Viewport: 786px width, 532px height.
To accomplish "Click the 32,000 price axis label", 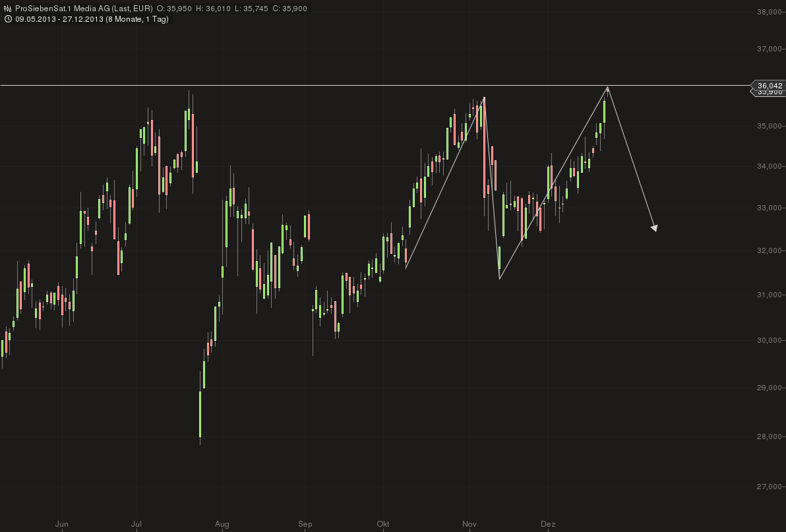I will [x=770, y=251].
